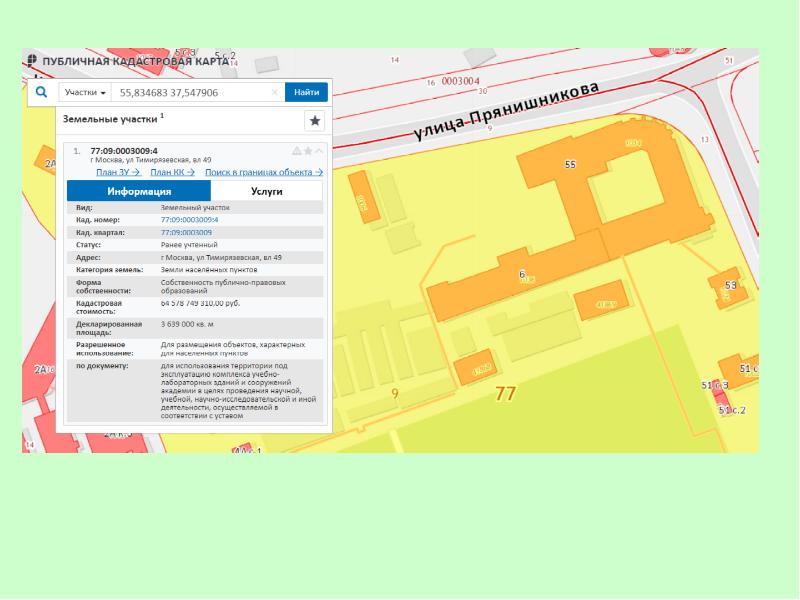Click the coordinates search input field

[190, 92]
